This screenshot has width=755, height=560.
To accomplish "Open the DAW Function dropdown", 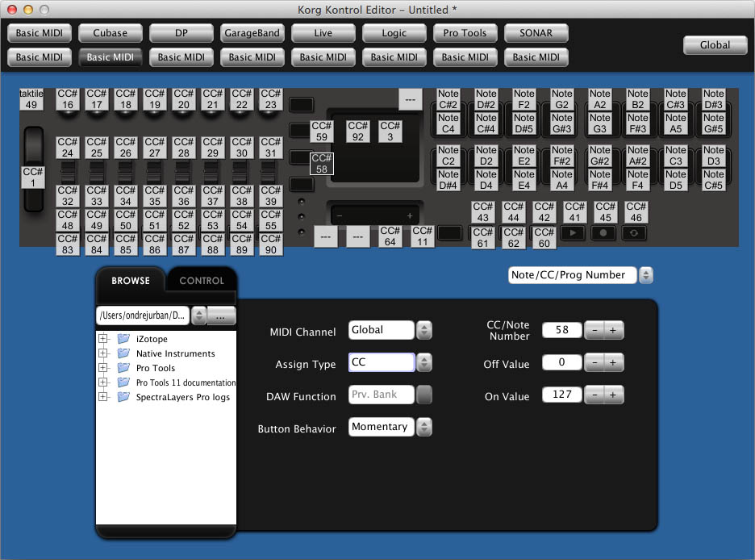I will pos(424,395).
